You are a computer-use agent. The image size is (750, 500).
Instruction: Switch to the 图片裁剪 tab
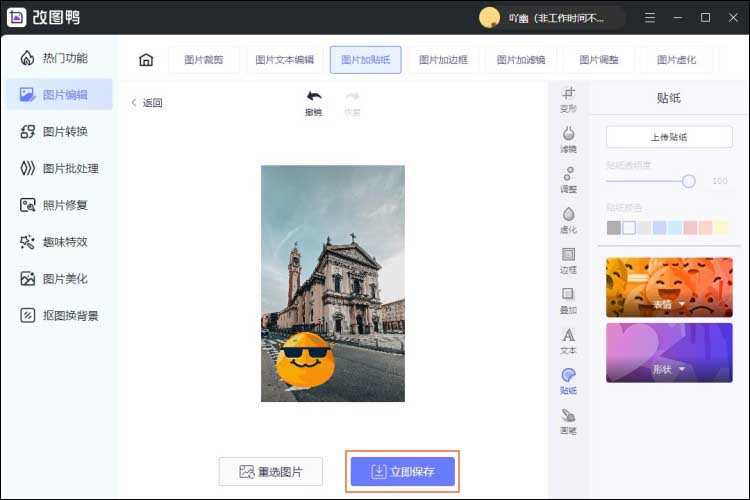tap(204, 60)
